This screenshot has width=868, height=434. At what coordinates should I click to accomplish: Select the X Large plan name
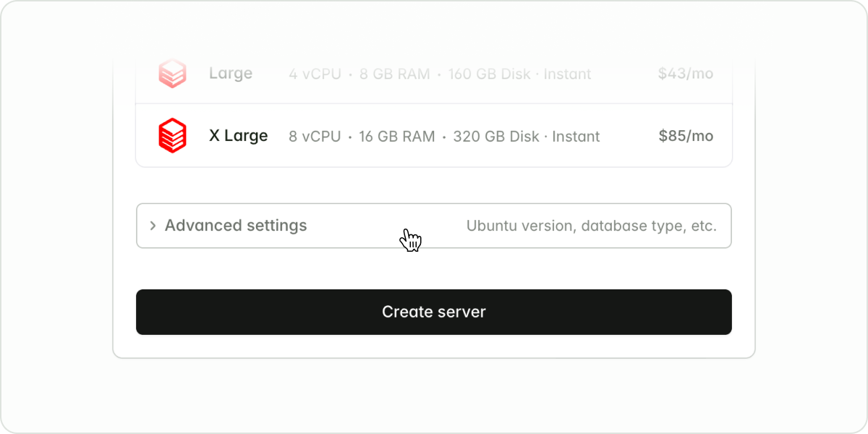[238, 136]
